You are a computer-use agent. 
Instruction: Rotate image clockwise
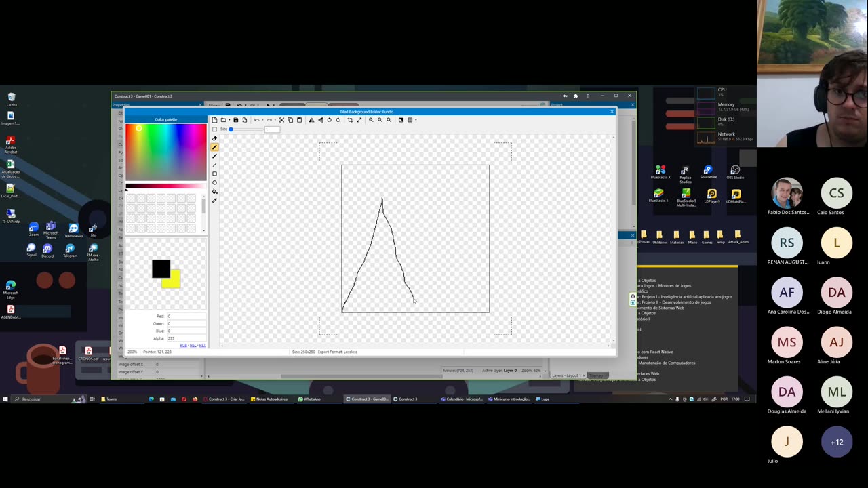(x=338, y=120)
